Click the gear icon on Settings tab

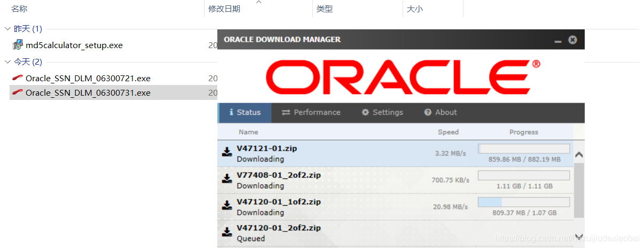(365, 112)
